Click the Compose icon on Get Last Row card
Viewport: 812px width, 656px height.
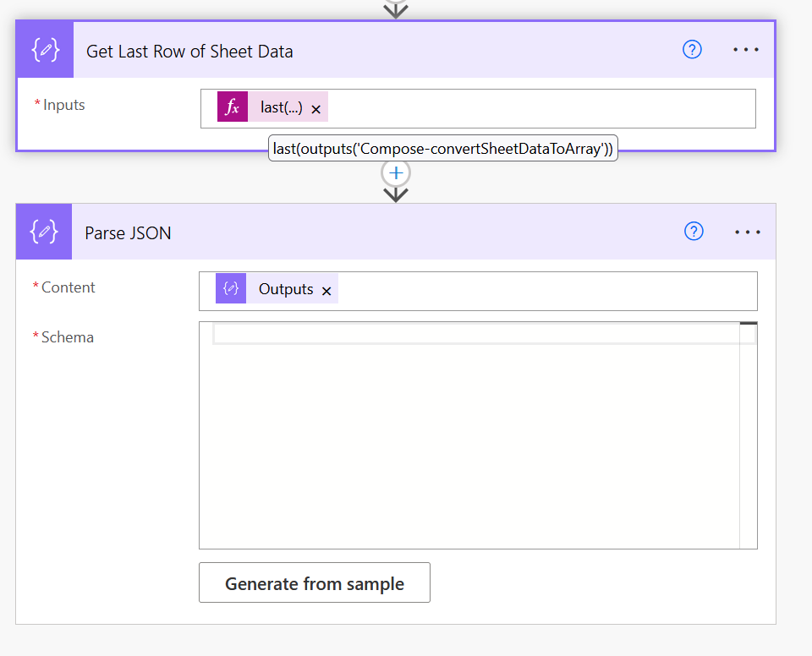coord(45,51)
